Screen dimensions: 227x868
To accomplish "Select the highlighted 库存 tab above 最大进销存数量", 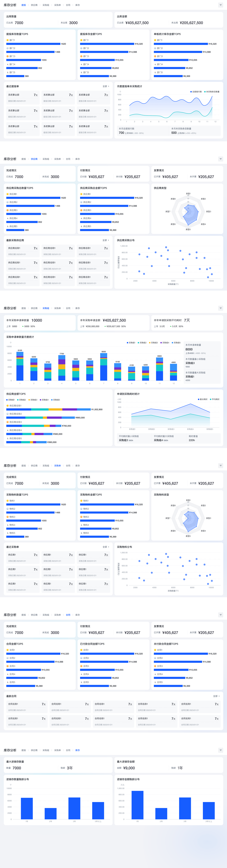I will tap(78, 750).
